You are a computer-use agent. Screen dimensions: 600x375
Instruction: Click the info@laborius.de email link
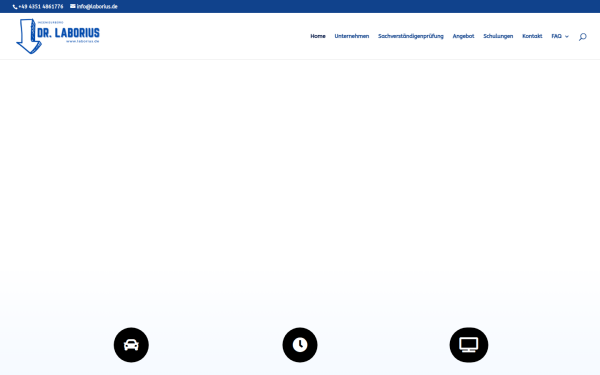[x=97, y=7]
